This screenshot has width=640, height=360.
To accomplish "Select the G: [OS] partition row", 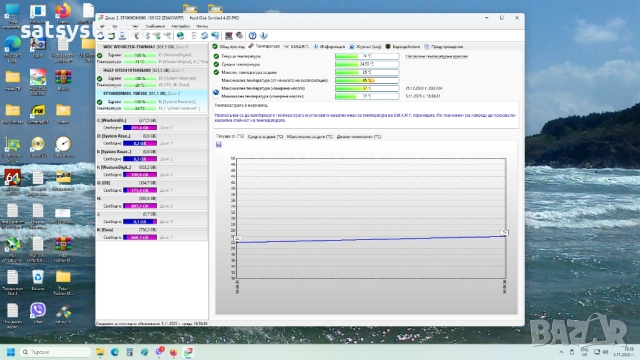I will [x=152, y=187].
